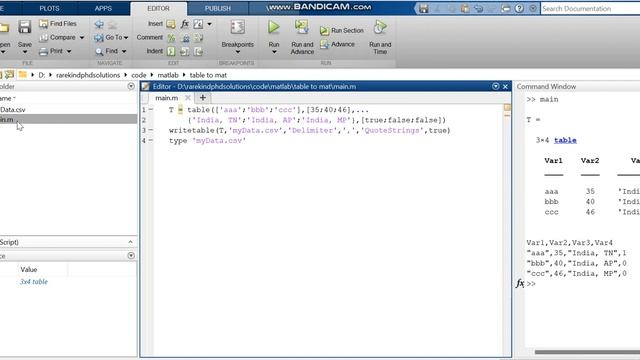Viewport: 640px width, 360px height.
Task: Click the Save icon in the ribbon
Action: click(x=24, y=27)
